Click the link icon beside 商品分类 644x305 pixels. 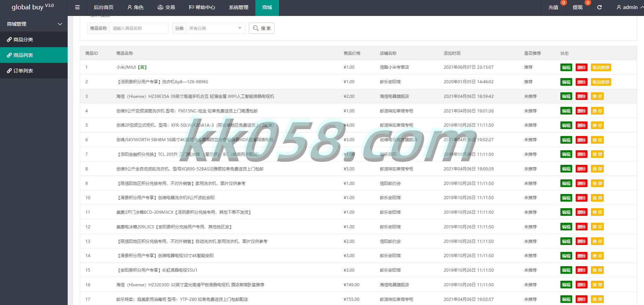coord(9,40)
